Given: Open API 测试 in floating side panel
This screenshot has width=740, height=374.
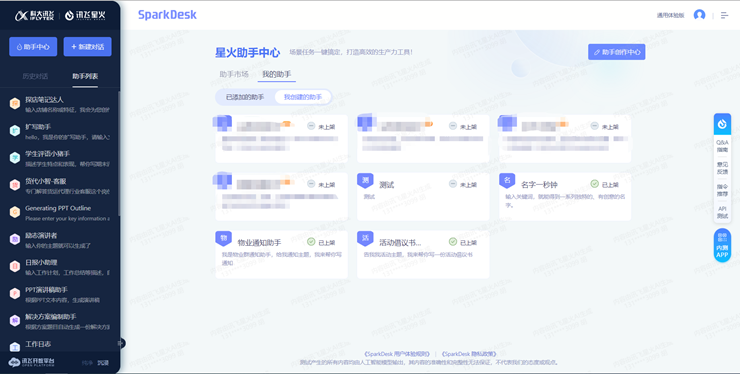Looking at the screenshot, I should 722,212.
